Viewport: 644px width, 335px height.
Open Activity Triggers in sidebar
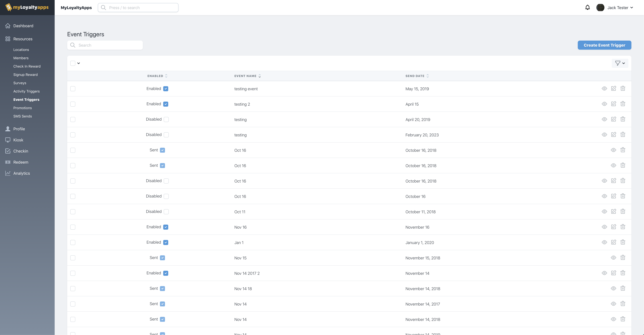tap(26, 91)
